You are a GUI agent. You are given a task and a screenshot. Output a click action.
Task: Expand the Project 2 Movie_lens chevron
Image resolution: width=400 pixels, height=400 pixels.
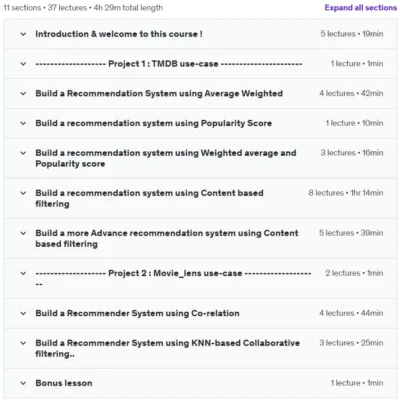tap(23, 273)
